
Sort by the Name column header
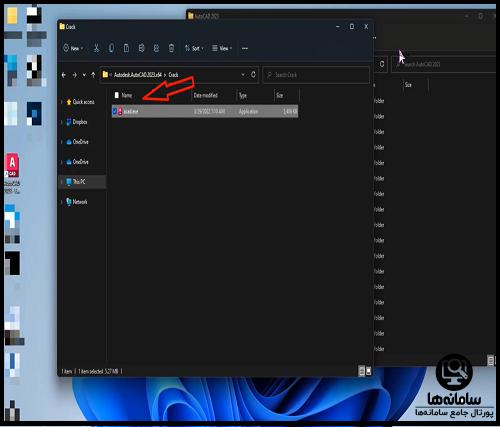127,95
